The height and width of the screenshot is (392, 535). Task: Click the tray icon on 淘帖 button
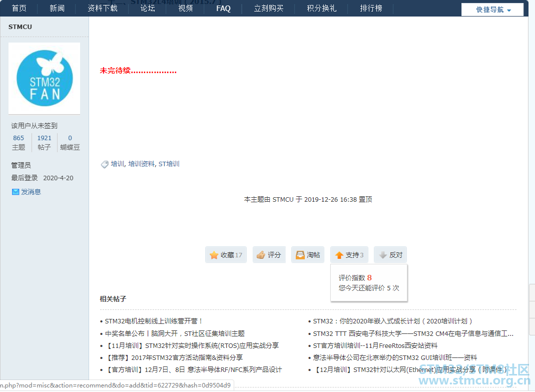[300, 255]
